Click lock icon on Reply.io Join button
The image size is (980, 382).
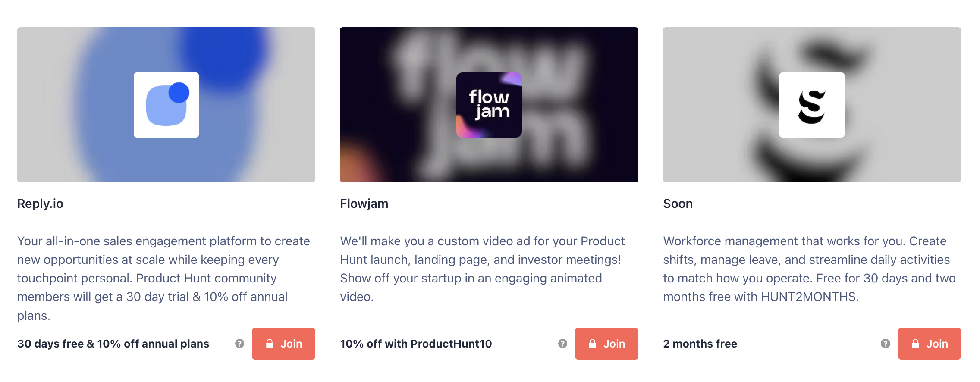[270, 344]
